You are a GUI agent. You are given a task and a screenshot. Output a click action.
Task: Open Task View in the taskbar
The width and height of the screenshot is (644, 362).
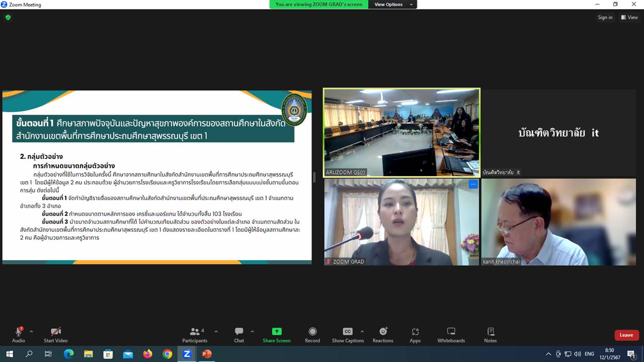(48, 354)
